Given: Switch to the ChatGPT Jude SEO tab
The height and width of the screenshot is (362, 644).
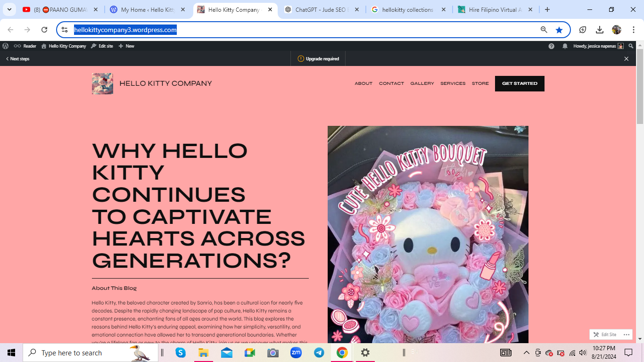Looking at the screenshot, I should tap(322, 9).
